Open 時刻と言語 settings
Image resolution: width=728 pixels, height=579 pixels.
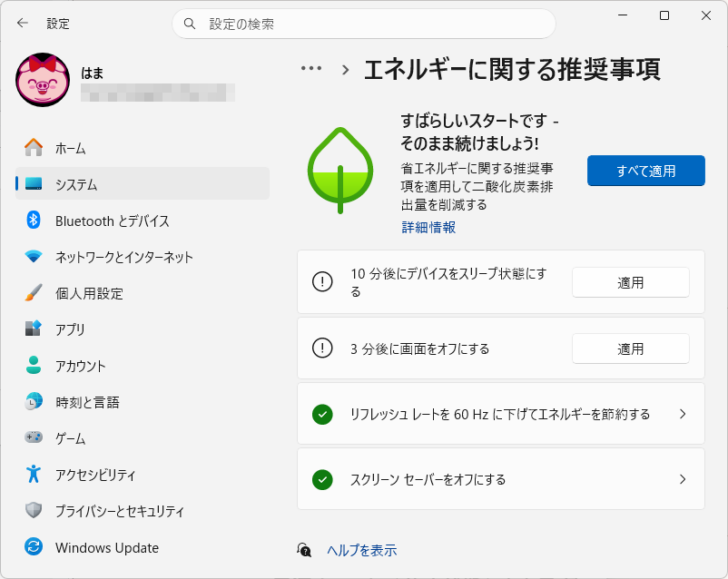(x=143, y=401)
